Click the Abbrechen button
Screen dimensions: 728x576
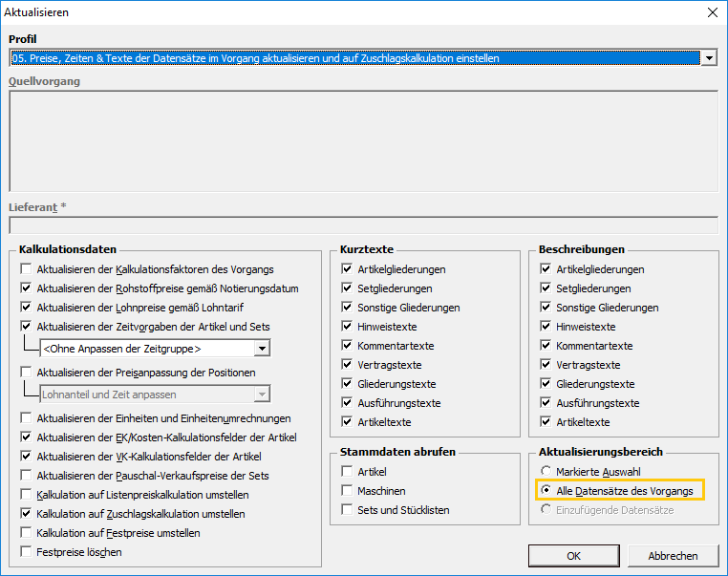[x=673, y=556]
